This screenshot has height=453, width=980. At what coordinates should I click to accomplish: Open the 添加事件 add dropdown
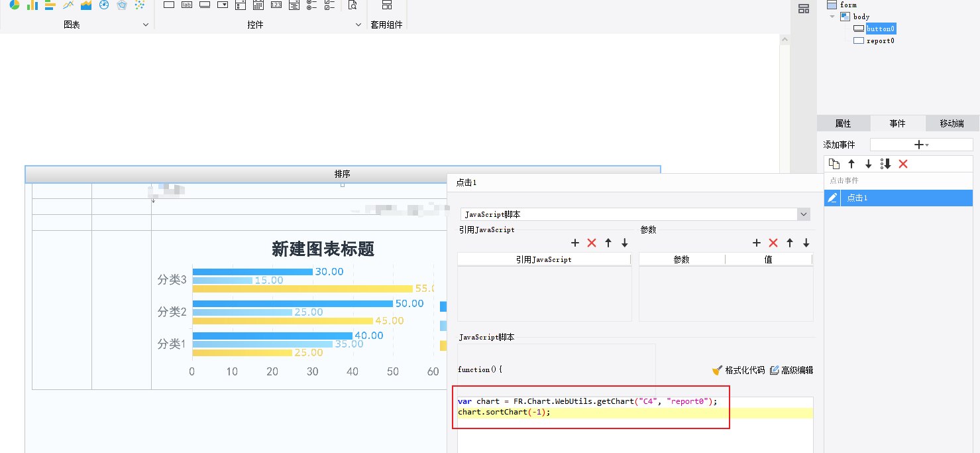[x=921, y=145]
